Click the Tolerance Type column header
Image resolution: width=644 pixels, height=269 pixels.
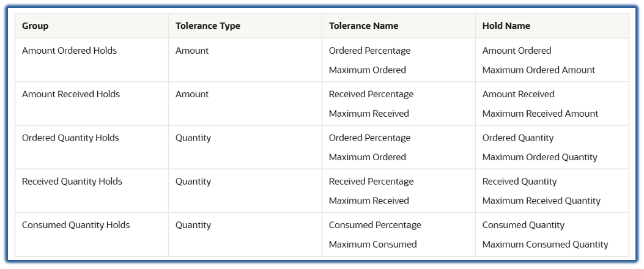point(207,26)
